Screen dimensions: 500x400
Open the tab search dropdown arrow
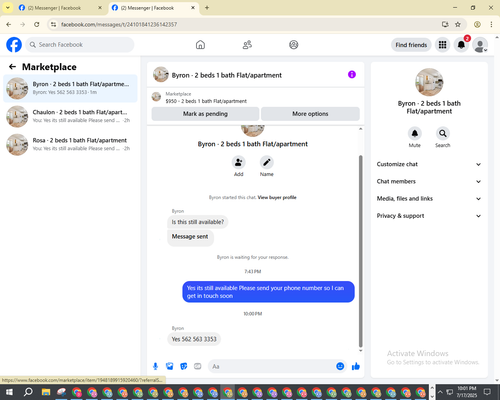click(x=8, y=7)
